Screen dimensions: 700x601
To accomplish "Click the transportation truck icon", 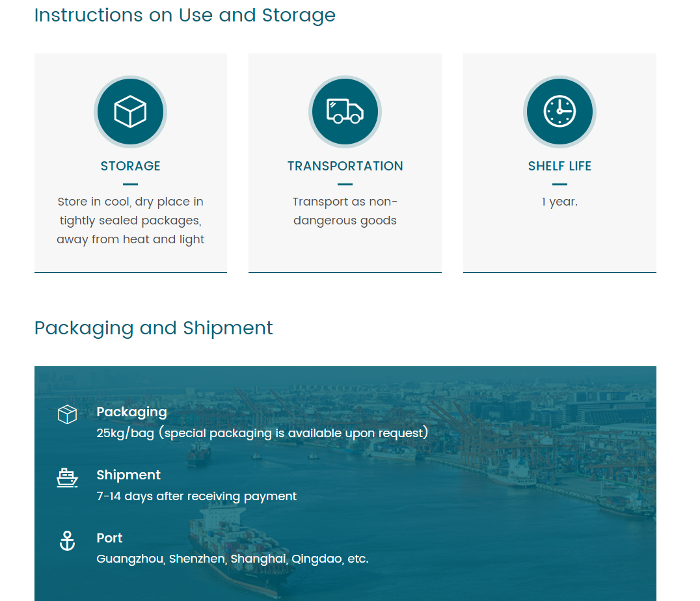I will click(x=345, y=112).
